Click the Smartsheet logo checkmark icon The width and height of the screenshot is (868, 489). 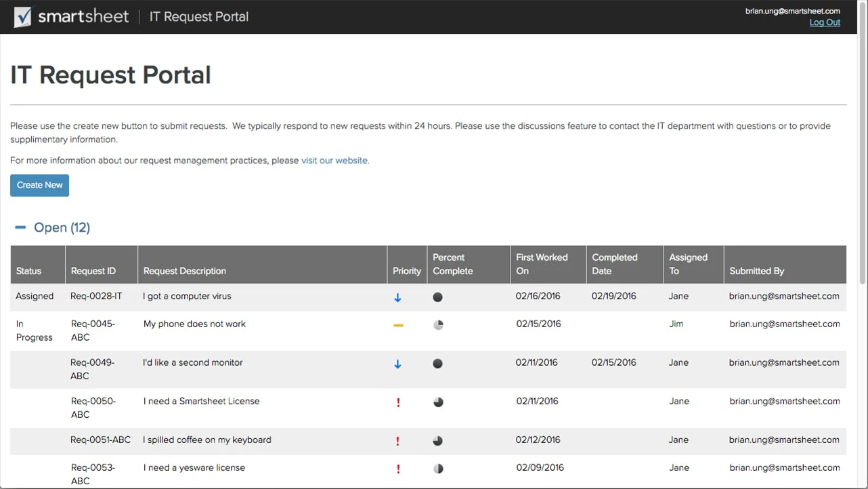coord(22,17)
